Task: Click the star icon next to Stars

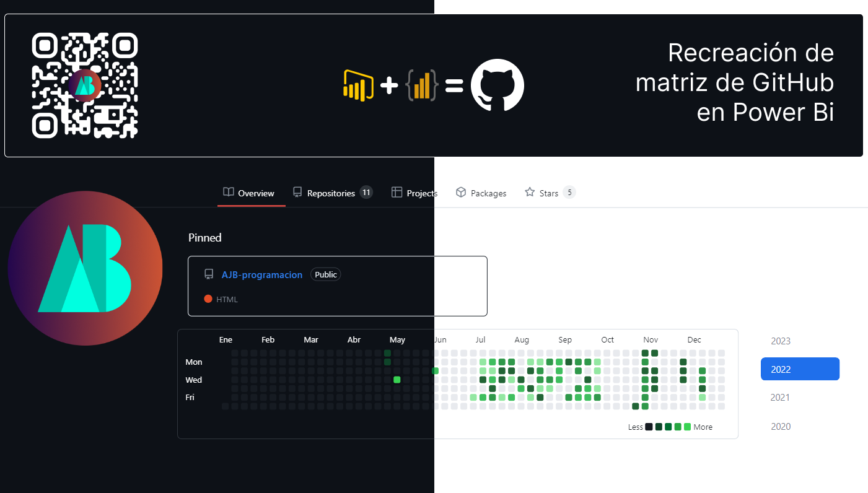Action: click(x=530, y=193)
